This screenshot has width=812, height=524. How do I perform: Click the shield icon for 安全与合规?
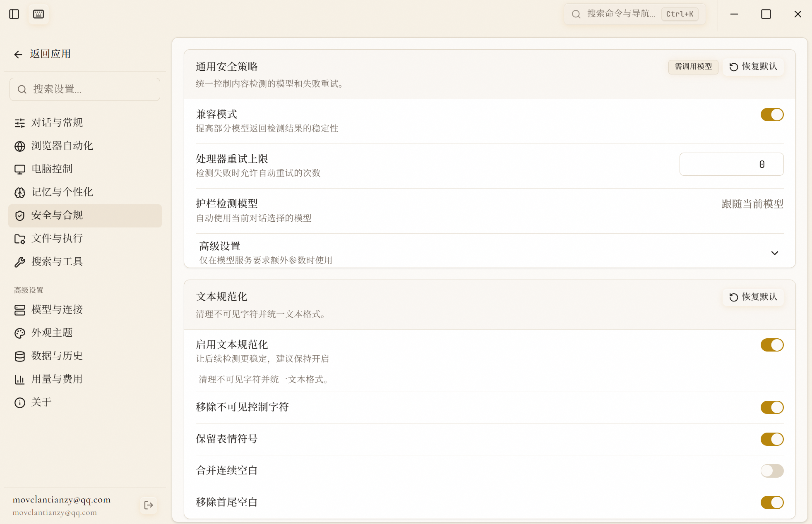(20, 215)
